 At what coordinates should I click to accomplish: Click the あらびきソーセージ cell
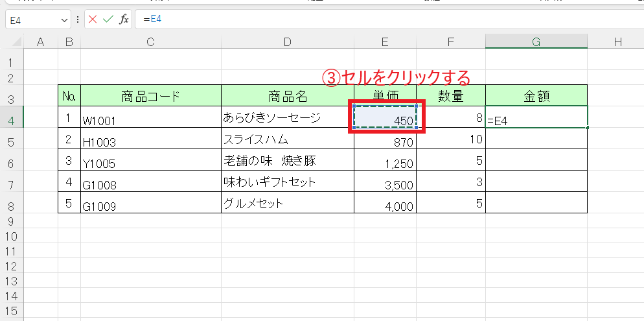pyautogui.click(x=288, y=117)
